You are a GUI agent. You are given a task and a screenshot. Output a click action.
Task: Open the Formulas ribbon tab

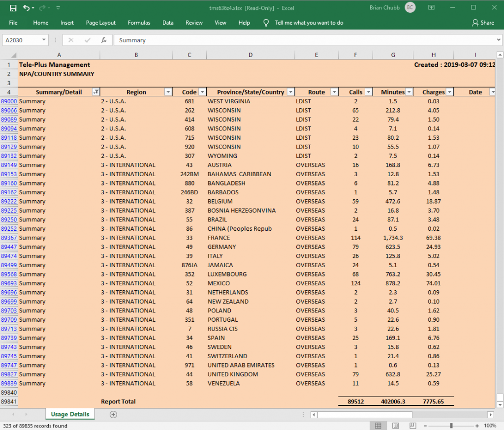click(x=139, y=23)
